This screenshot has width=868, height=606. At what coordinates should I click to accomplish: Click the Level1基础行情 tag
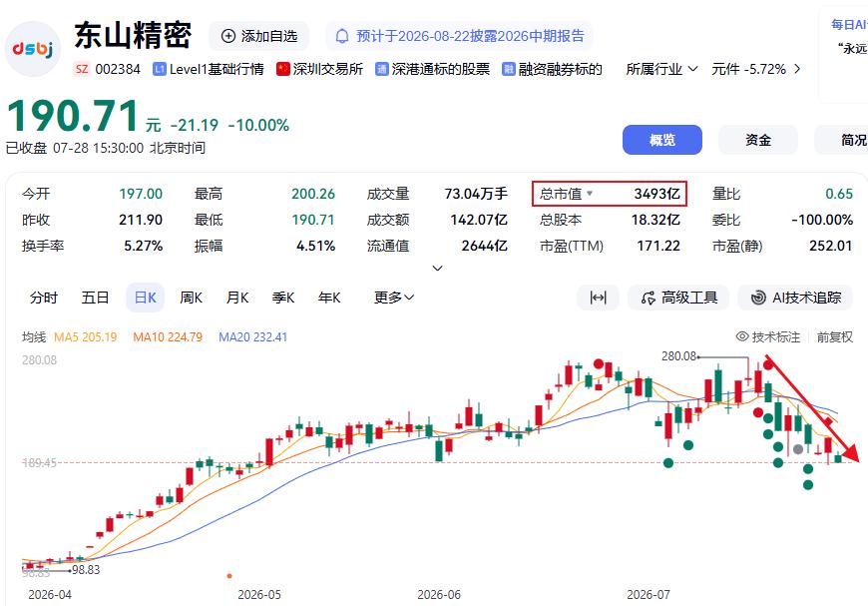209,69
